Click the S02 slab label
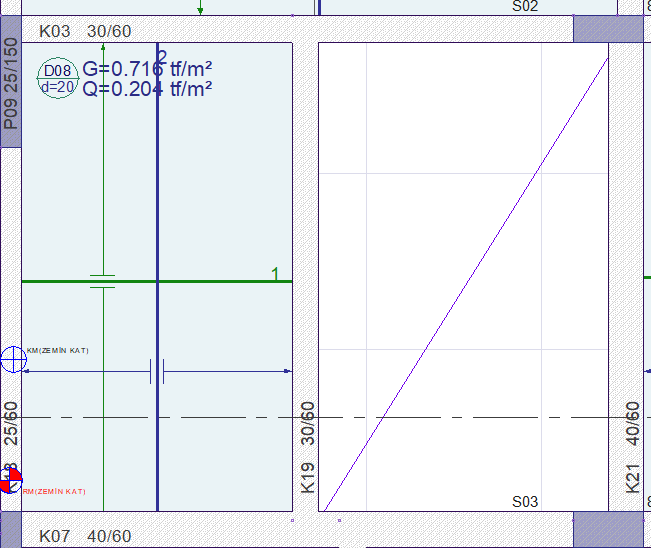The height and width of the screenshot is (548, 651). point(525,6)
